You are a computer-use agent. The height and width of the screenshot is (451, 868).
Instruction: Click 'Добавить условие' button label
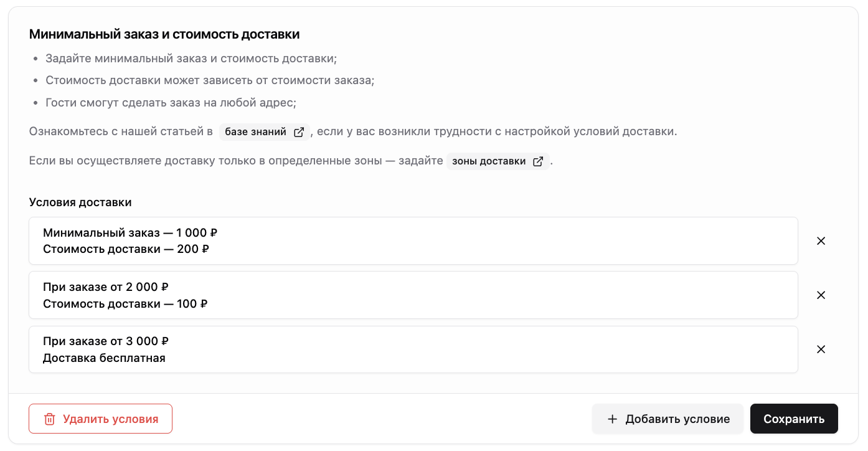[x=677, y=419]
